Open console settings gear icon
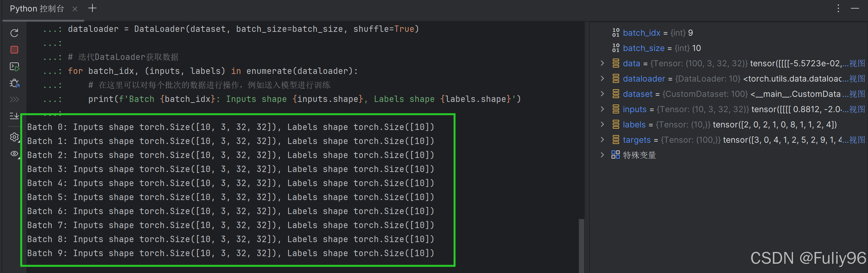868x273 pixels. click(x=14, y=137)
